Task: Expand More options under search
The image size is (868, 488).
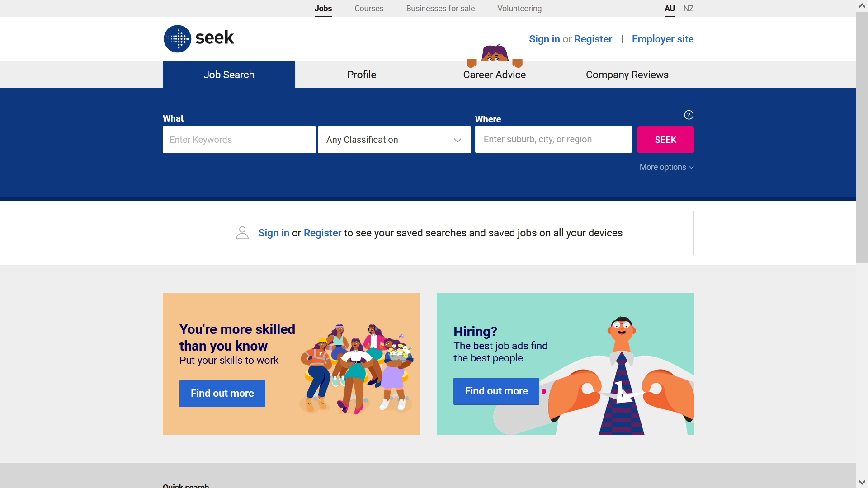Action: click(x=666, y=167)
